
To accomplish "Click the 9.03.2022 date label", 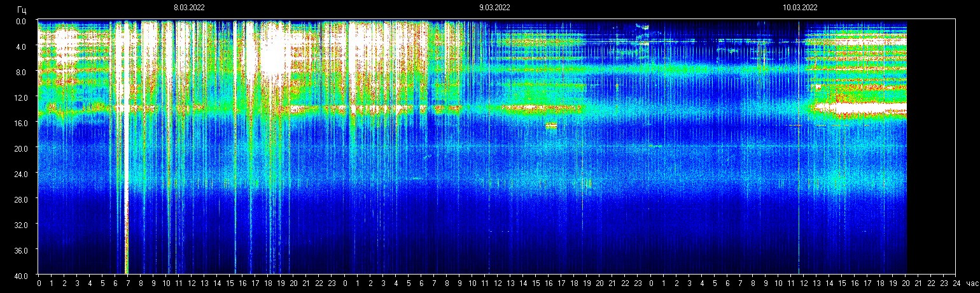I will coord(494,8).
